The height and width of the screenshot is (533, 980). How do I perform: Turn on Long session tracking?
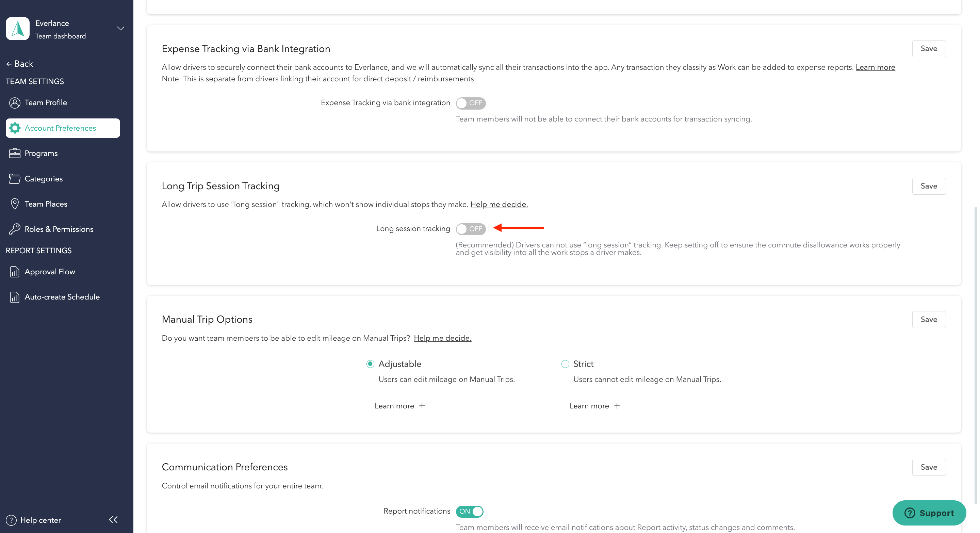point(471,229)
